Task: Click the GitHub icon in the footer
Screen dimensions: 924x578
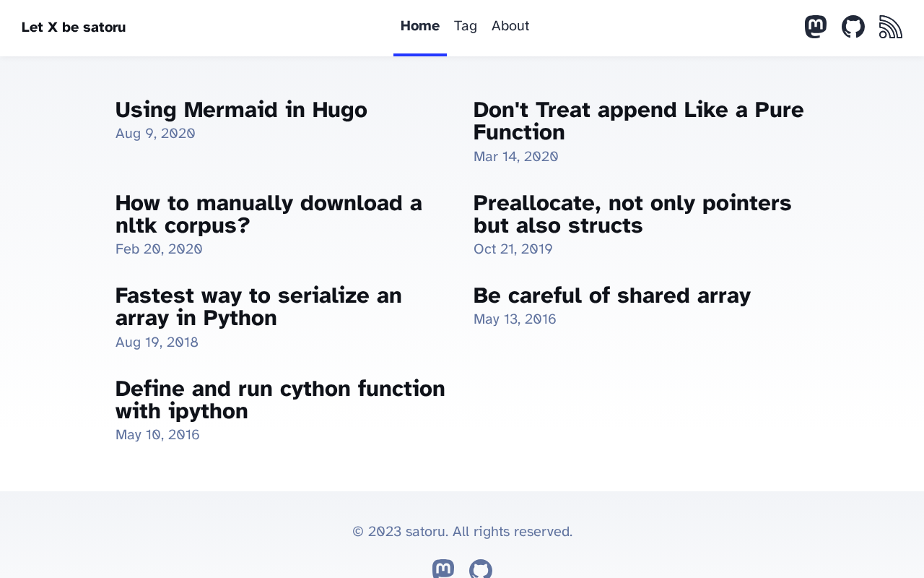Action: (481, 569)
